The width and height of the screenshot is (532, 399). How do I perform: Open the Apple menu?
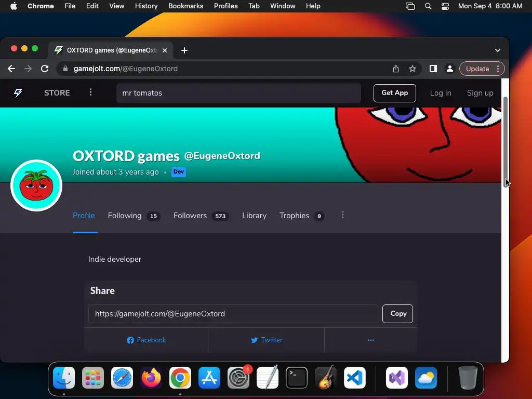click(14, 6)
